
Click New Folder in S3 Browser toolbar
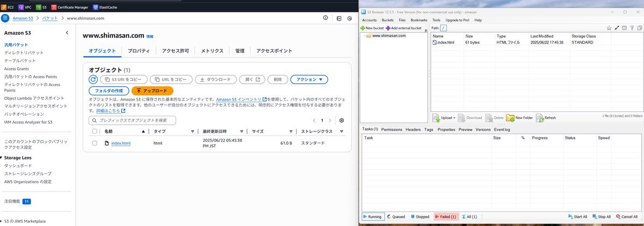[x=519, y=118]
